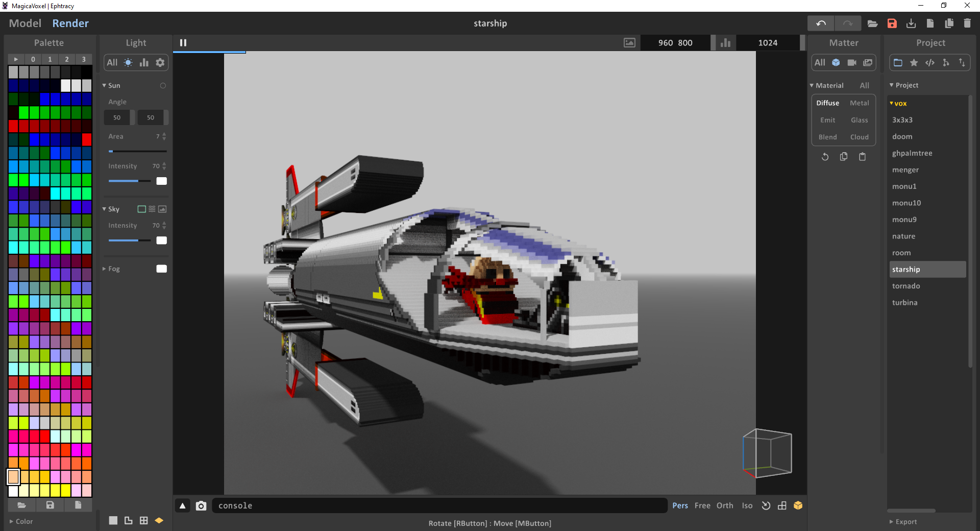Pause the rendering with the pause icon
The width and height of the screenshot is (980, 531).
(x=183, y=43)
